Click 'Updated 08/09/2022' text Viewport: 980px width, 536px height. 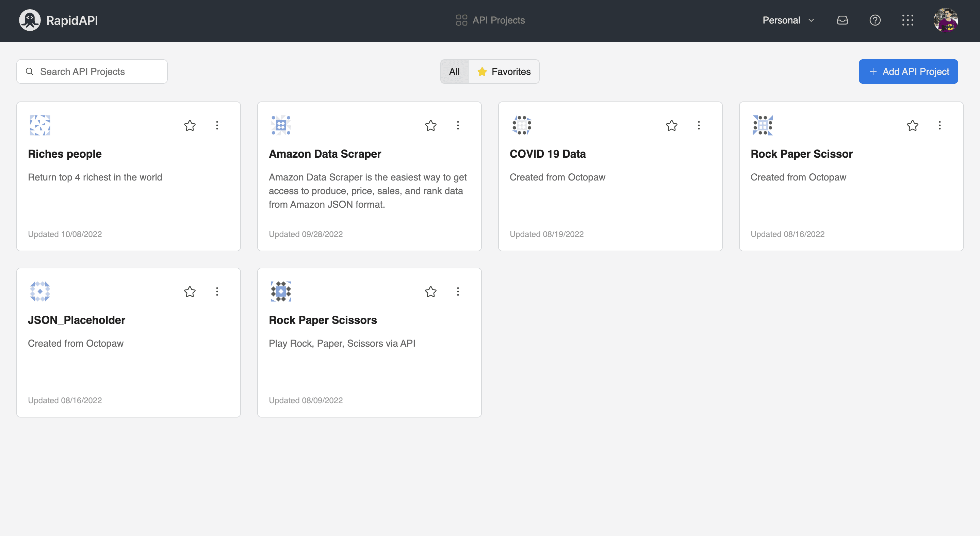(x=306, y=401)
